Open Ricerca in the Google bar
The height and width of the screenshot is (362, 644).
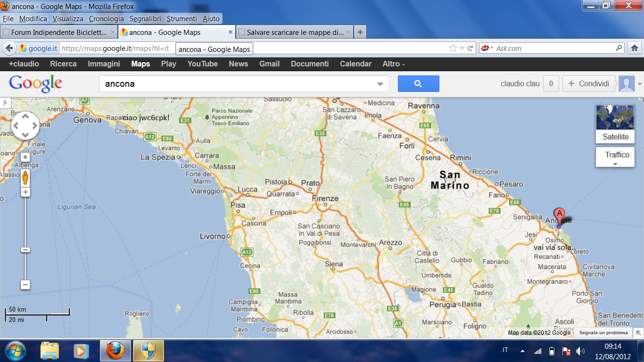click(63, 64)
